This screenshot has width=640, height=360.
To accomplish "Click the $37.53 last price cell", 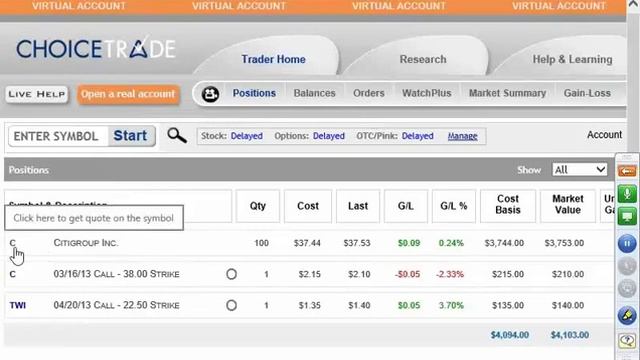I will 357,243.
